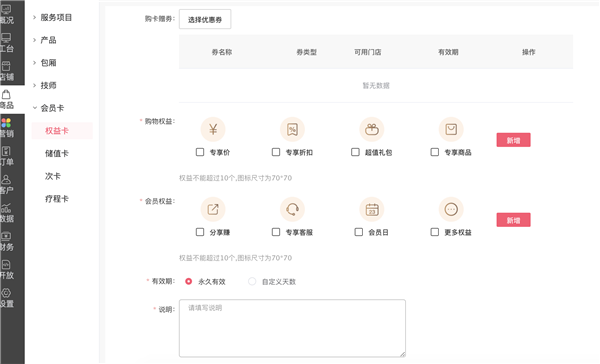Screen dimensions: 600x364
Task: Check the 专享商品 checkbox
Action: (435, 152)
